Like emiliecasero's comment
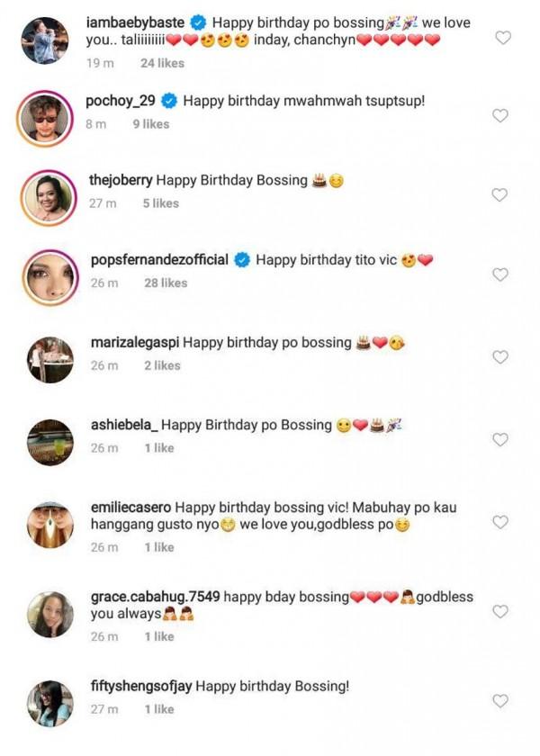Viewport: 540px width, 756px height. point(500,522)
